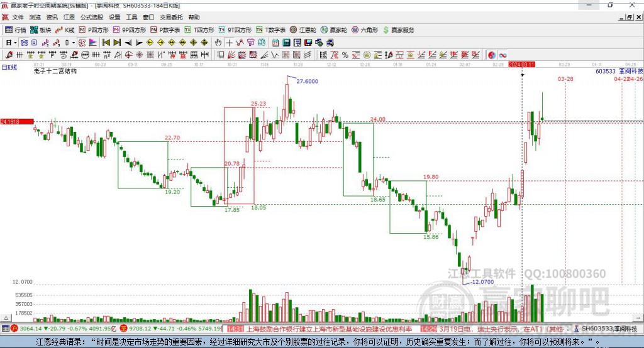Click the 日K线 label
The height and width of the screenshot is (348, 644).
[x=9, y=67]
